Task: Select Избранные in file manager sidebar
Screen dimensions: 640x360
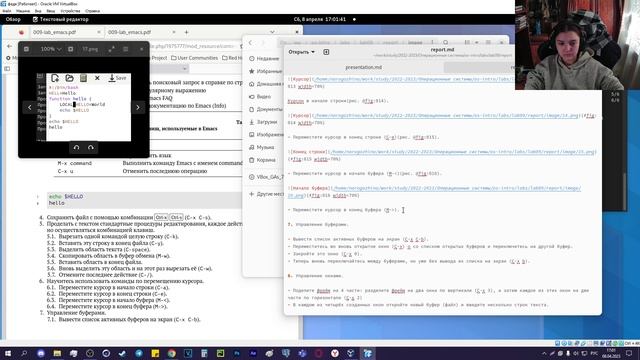Action: pos(264,71)
